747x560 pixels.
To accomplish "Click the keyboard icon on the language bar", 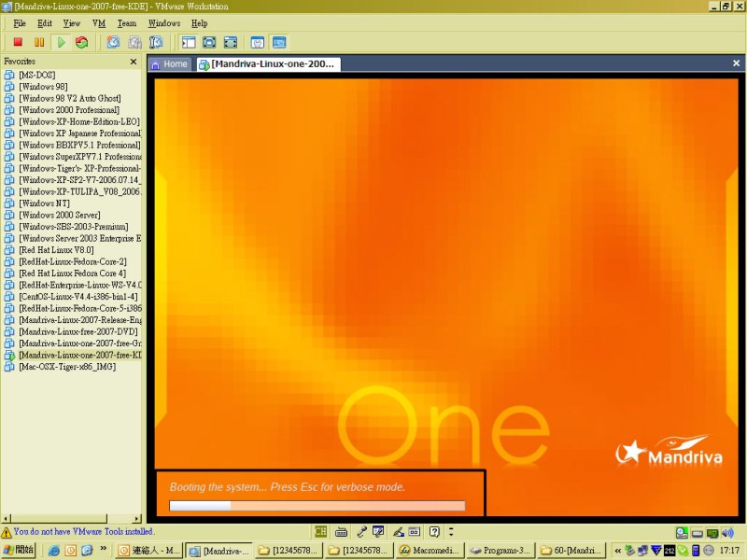I will coord(341,531).
